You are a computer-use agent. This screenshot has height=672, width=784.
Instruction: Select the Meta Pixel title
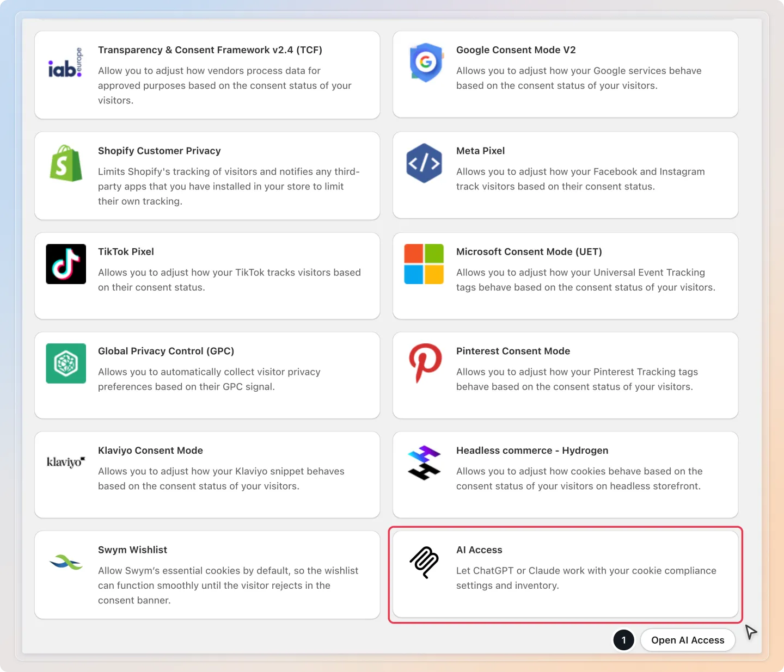[x=481, y=151]
